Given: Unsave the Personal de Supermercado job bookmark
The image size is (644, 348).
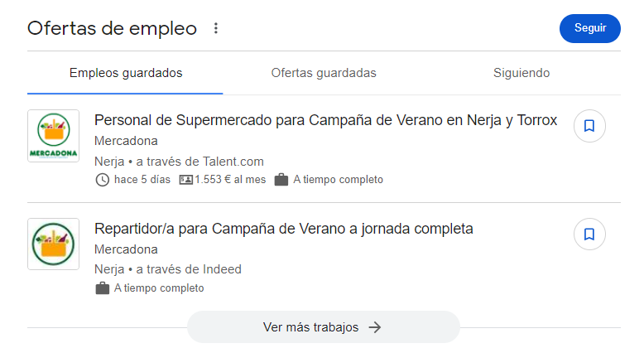Looking at the screenshot, I should coord(589,126).
